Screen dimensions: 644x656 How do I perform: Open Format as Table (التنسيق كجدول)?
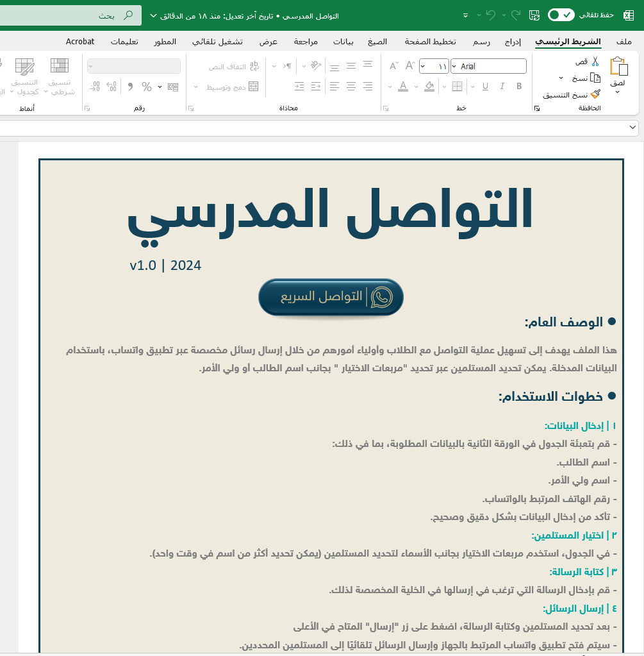[25, 77]
